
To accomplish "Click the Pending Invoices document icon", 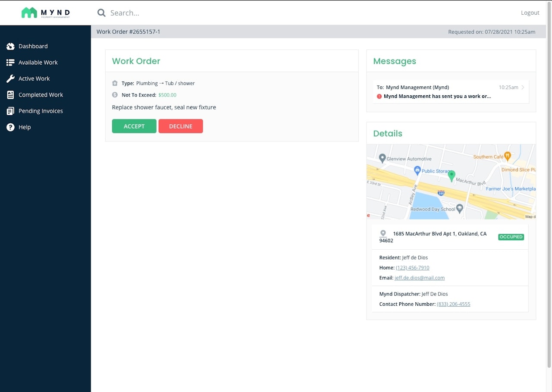I will click(10, 111).
